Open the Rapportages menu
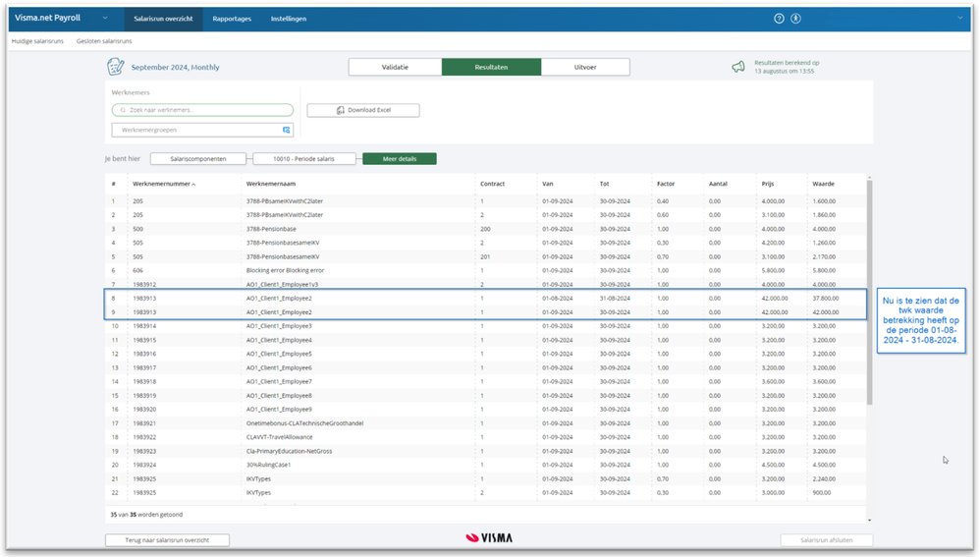The image size is (980, 557). point(232,19)
